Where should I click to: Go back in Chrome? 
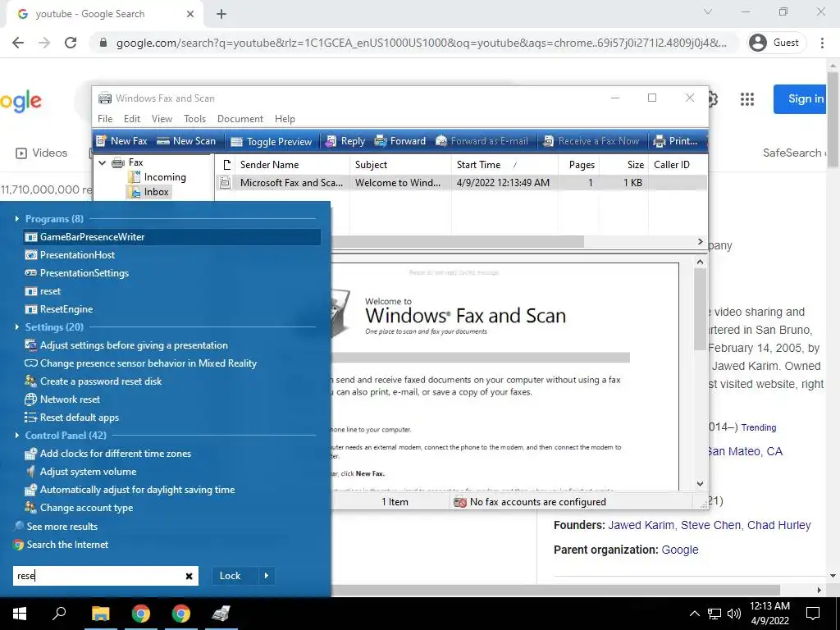(x=18, y=43)
